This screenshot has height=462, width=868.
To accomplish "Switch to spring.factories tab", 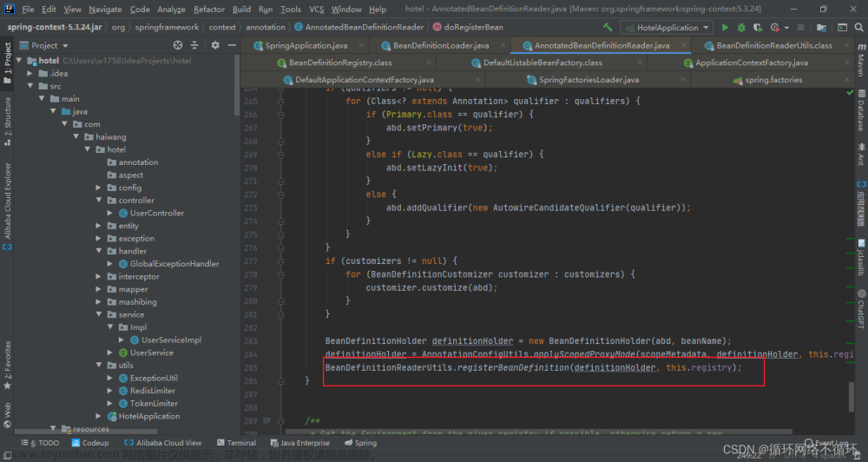I will point(773,80).
